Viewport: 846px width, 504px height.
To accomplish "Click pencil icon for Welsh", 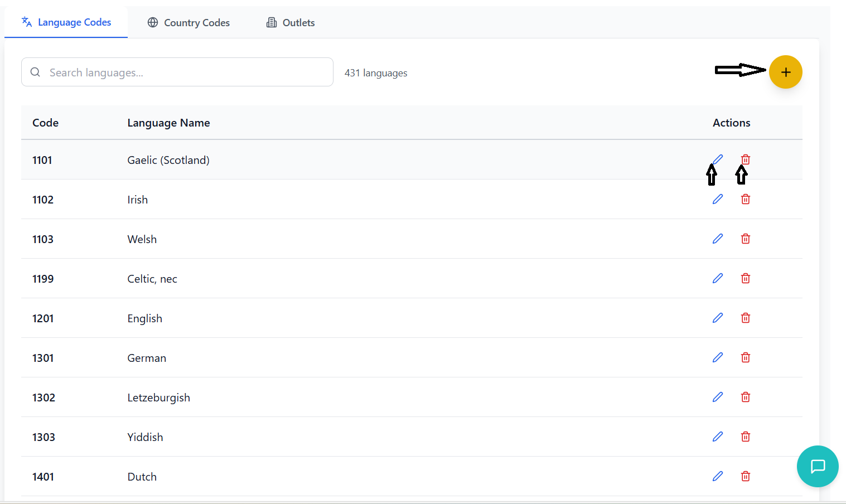I will [718, 239].
